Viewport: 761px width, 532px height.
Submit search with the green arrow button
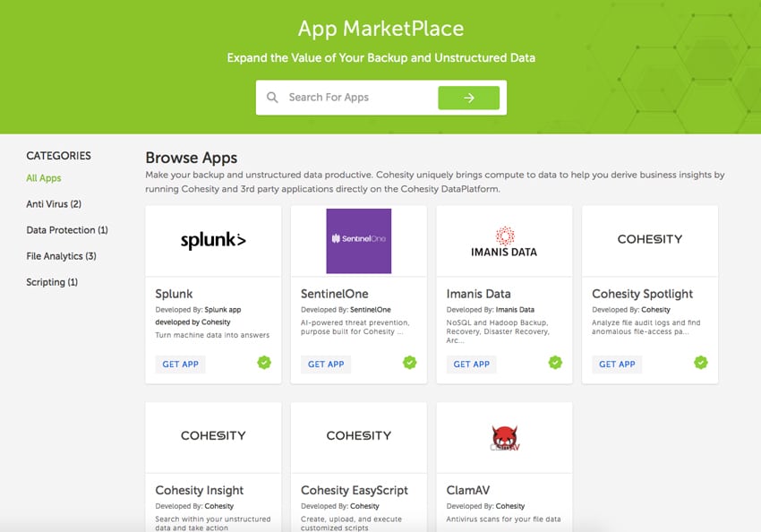pyautogui.click(x=468, y=98)
